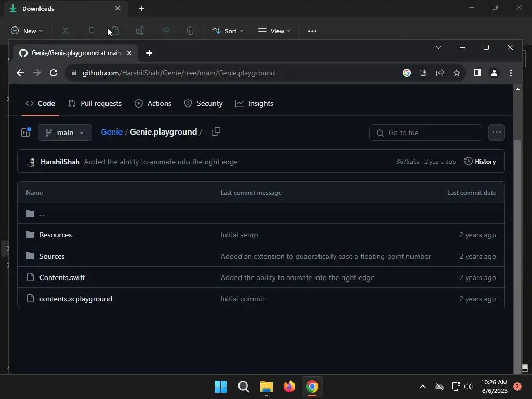532x399 pixels.
Task: Open the Chrome profile icon
Action: click(494, 73)
